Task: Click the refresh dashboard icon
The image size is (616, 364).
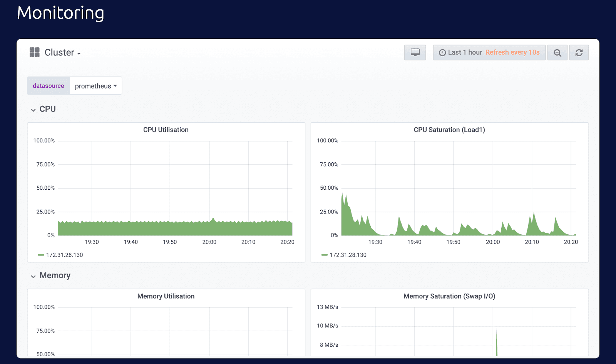Action: click(x=579, y=52)
